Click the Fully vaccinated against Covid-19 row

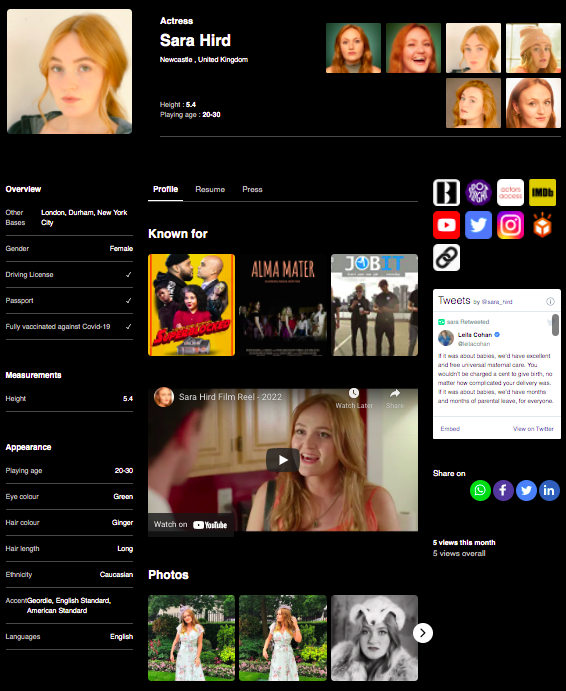69,327
